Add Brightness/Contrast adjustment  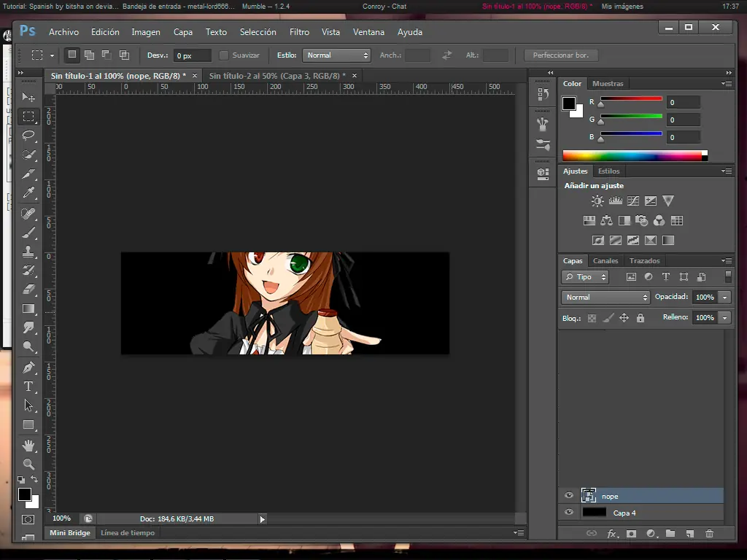[597, 201]
